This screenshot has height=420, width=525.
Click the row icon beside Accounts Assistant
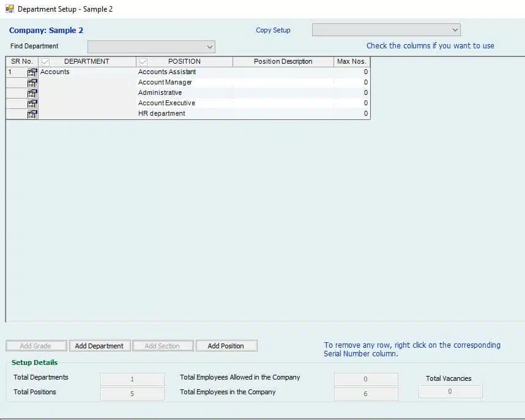click(x=32, y=72)
